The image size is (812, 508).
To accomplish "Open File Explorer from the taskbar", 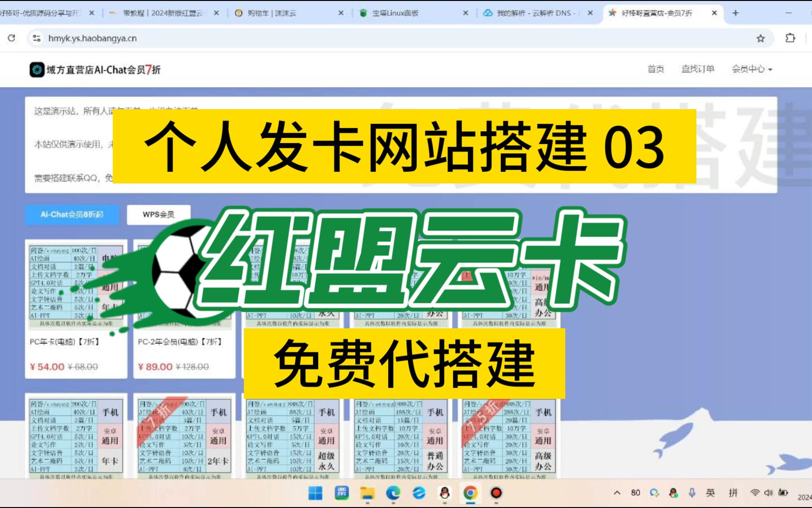I will (367, 493).
